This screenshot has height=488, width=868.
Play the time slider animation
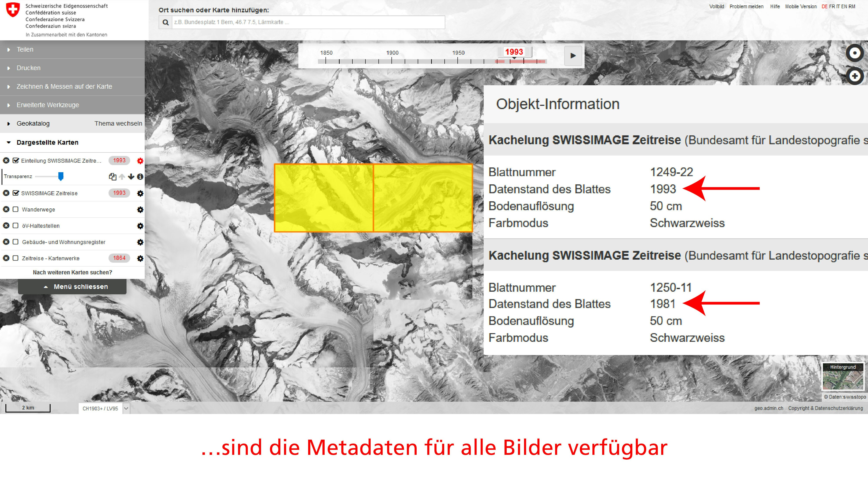click(x=573, y=56)
